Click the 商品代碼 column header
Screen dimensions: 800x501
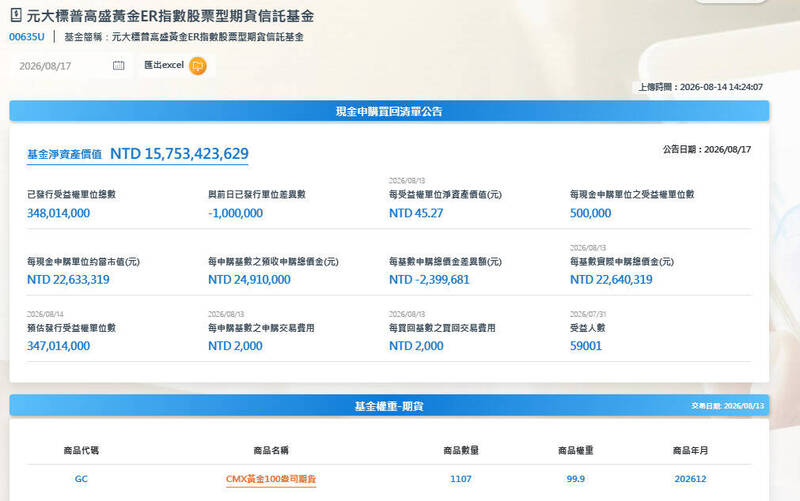point(81,450)
